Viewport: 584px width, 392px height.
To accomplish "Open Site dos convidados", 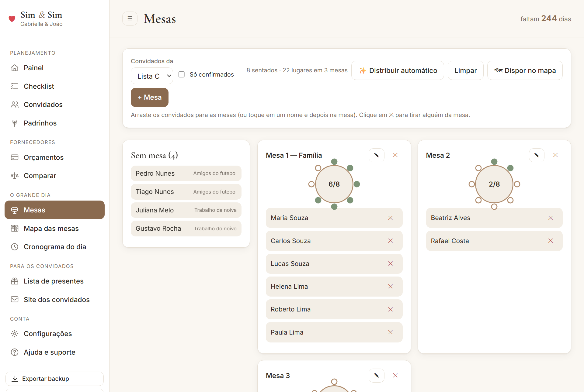I will tap(55, 300).
